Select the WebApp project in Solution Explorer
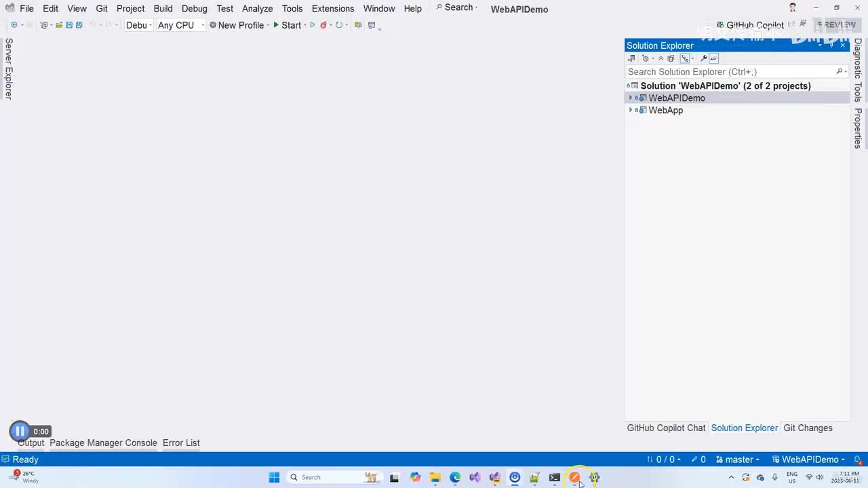Screen dimensions: 868x488 tap(665, 110)
